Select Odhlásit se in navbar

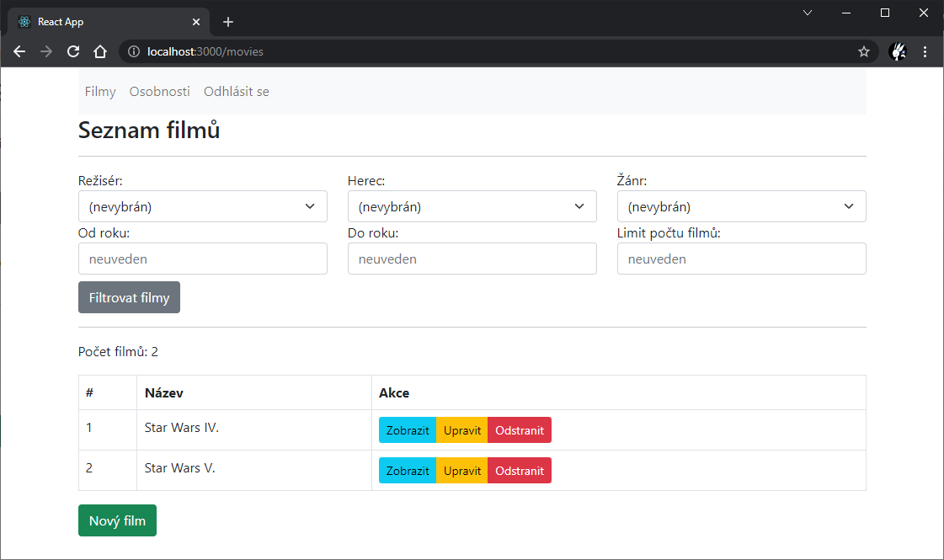tap(236, 92)
